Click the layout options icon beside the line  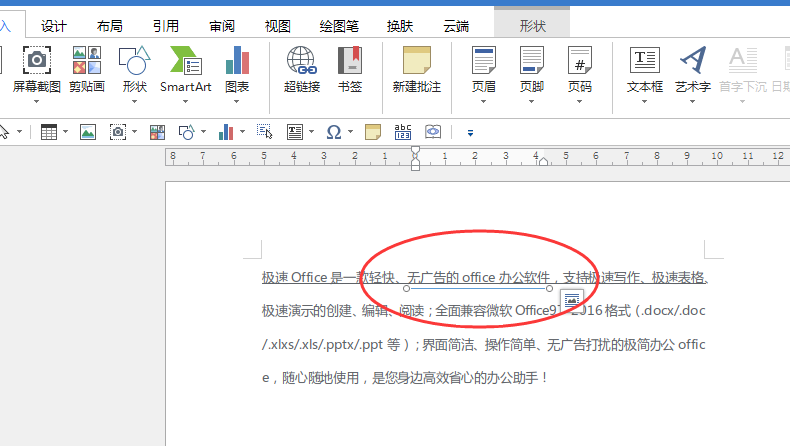[572, 300]
